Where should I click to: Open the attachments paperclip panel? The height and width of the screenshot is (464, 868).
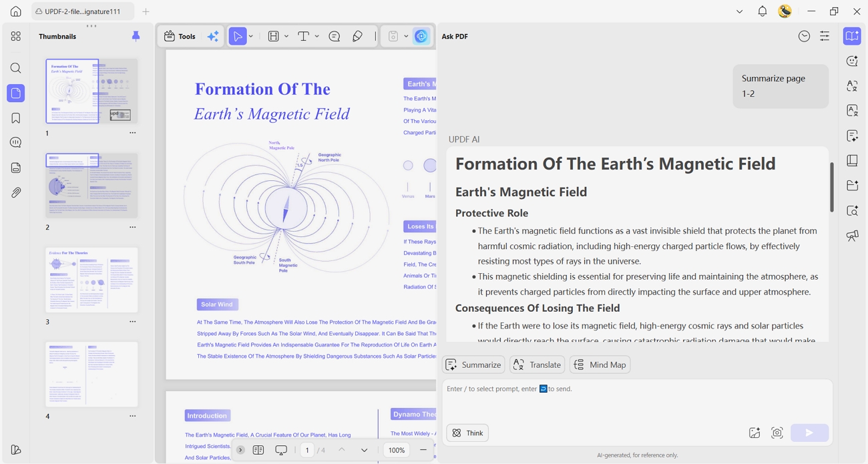[16, 192]
